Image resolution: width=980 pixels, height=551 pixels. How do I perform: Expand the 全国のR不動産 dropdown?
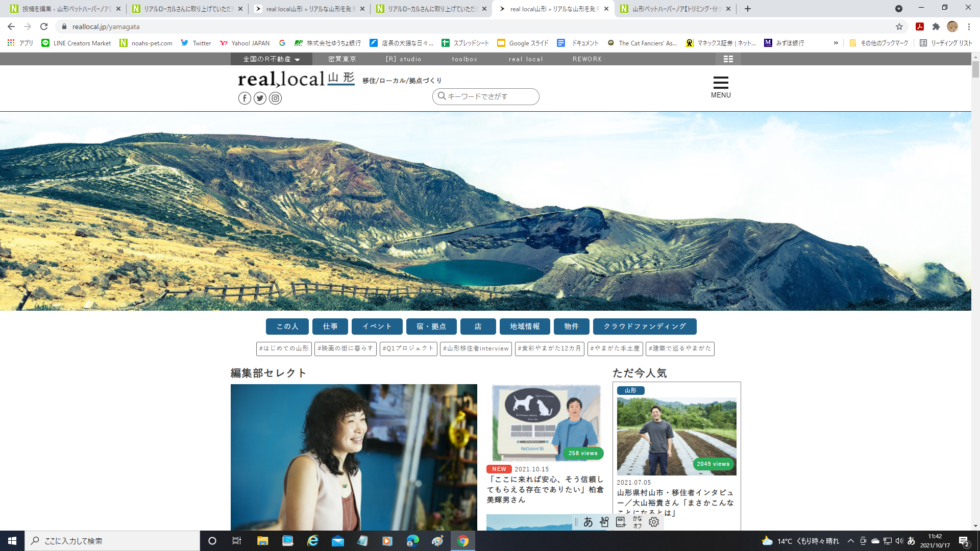point(271,59)
